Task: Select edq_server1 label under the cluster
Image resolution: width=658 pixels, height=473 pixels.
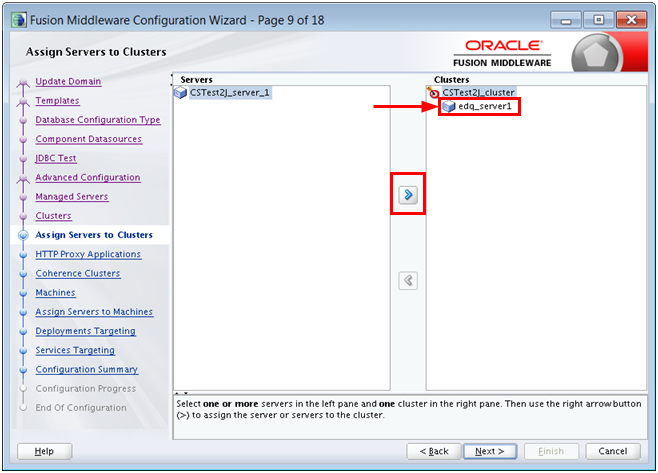Action: (485, 106)
